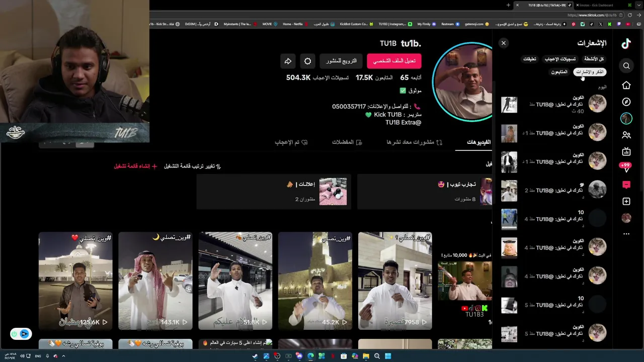Open the profile settings gear icon
The image size is (644, 362).
point(307,61)
